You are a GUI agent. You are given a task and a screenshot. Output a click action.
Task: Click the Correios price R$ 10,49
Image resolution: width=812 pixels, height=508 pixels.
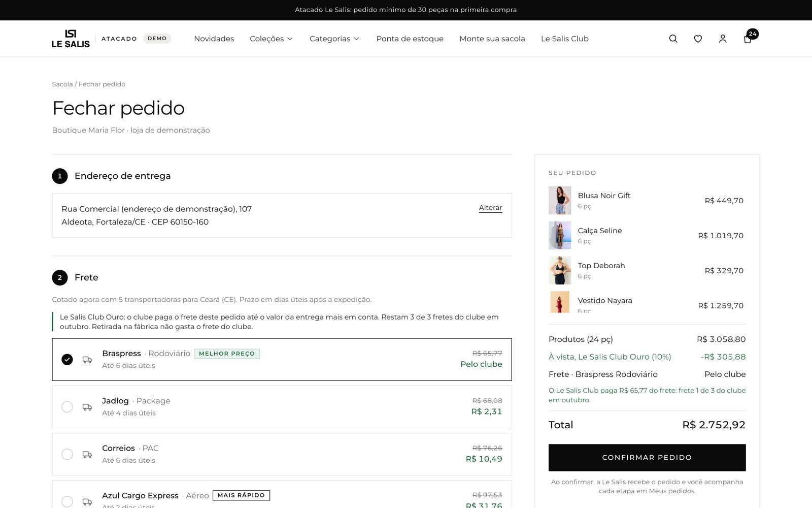(x=484, y=459)
